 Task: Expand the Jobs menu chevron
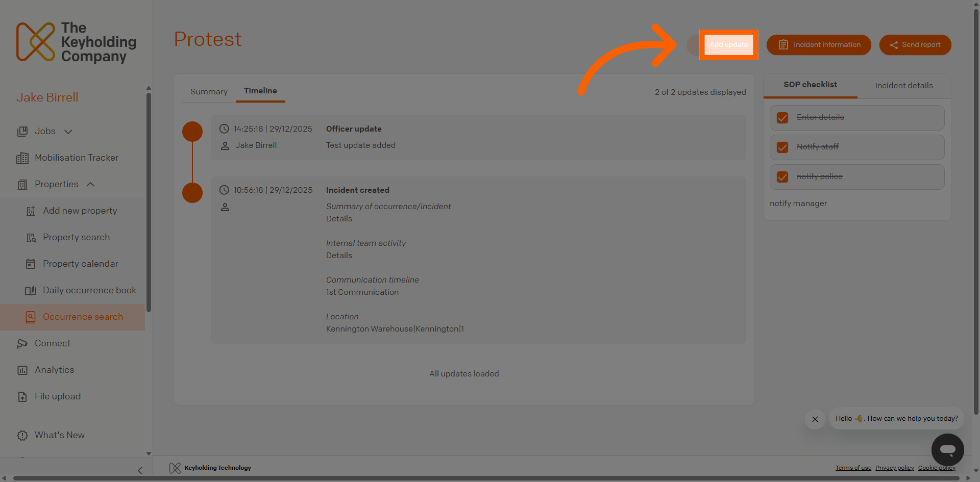tap(68, 132)
